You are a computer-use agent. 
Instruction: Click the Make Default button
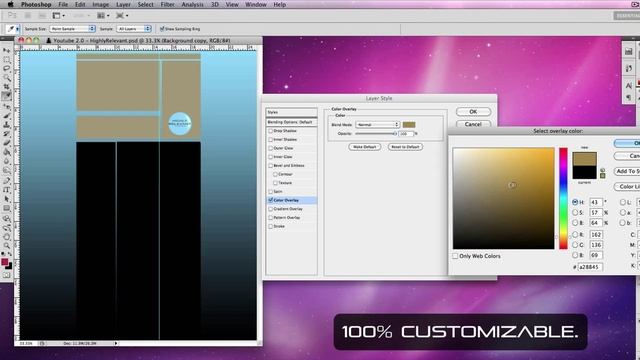(364, 147)
